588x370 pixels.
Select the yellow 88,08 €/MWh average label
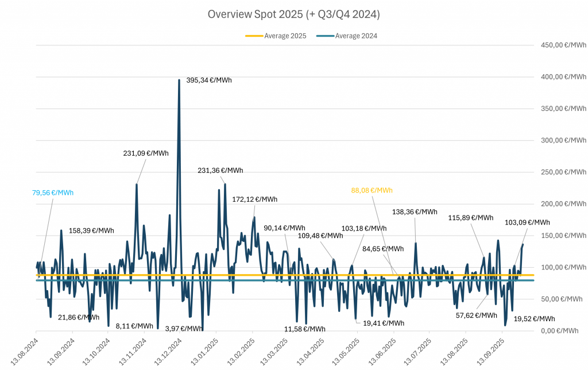click(372, 190)
